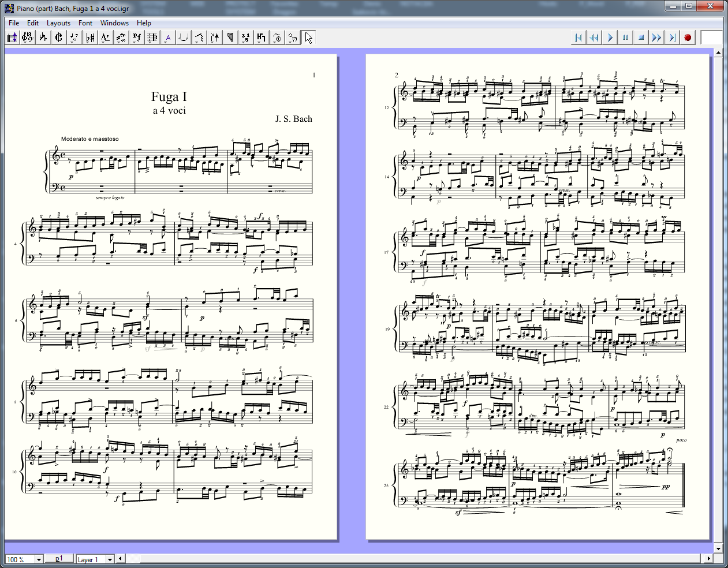Fast forward the playback

pyautogui.click(x=656, y=38)
